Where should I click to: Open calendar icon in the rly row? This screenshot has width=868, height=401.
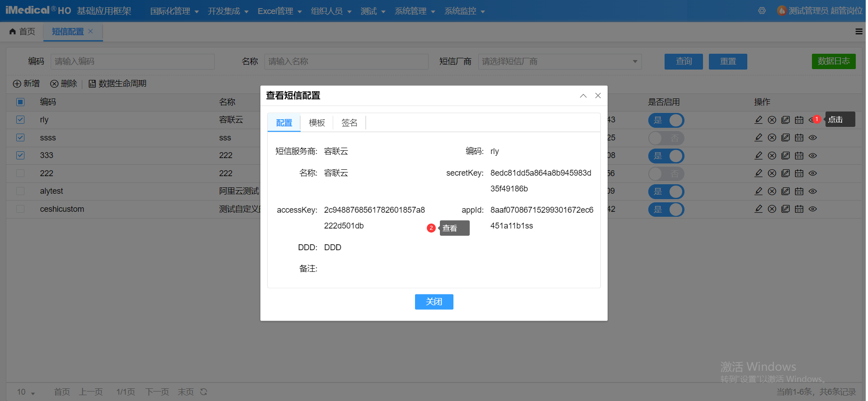[799, 120]
